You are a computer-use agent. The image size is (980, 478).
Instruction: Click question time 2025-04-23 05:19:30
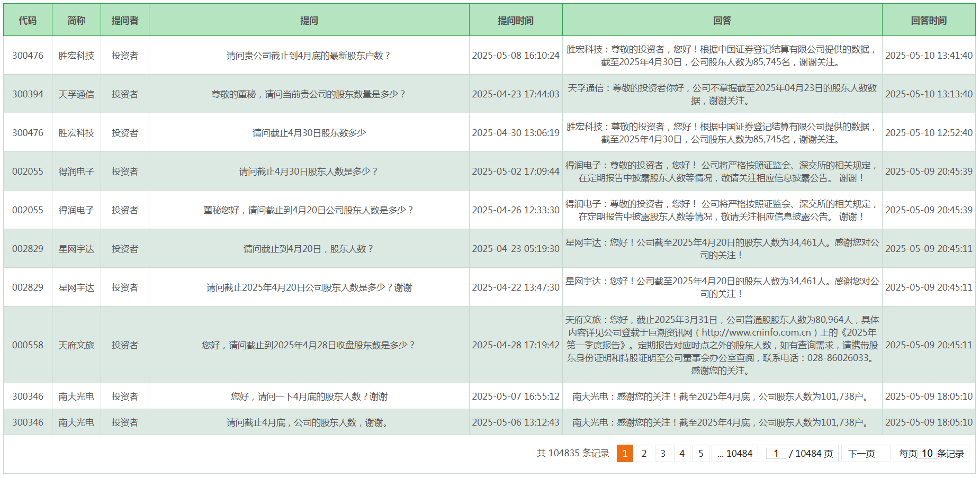coord(516,249)
